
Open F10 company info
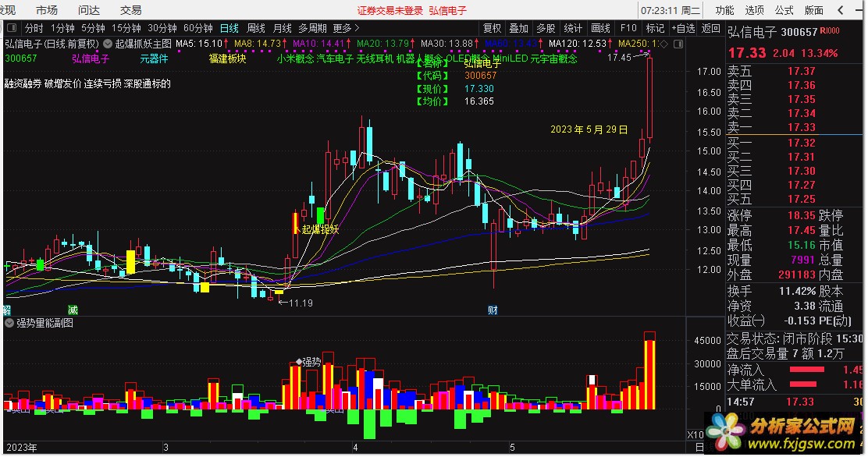click(628, 27)
